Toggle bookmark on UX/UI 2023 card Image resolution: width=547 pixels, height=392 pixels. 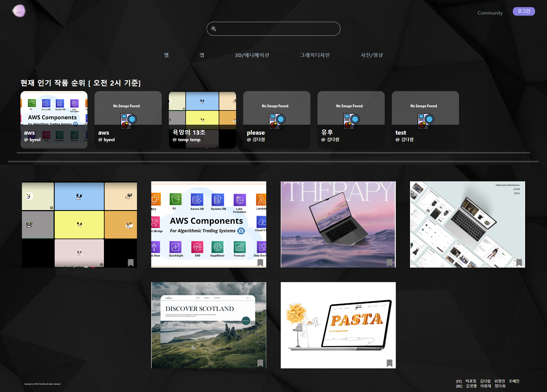(519, 262)
